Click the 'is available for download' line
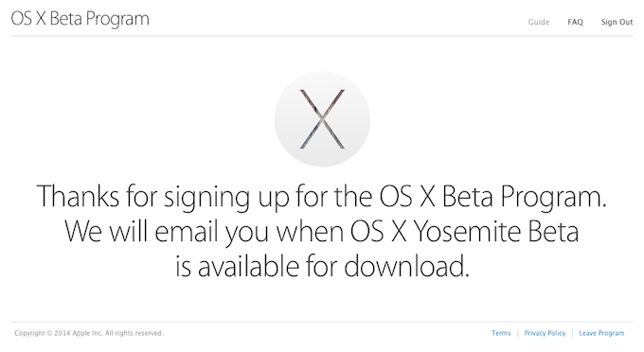Viewport: 644px width, 352px height. click(322, 266)
